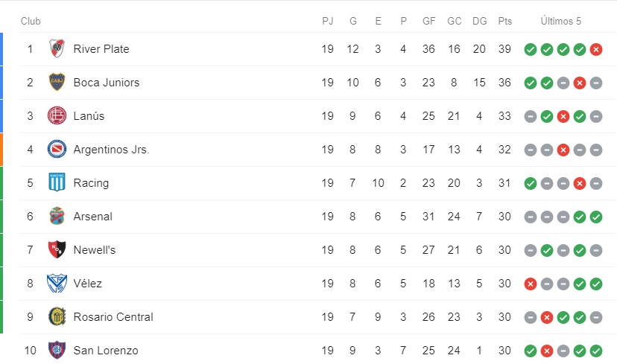Click the Newell's club crest
The height and width of the screenshot is (364, 617).
coord(57,250)
